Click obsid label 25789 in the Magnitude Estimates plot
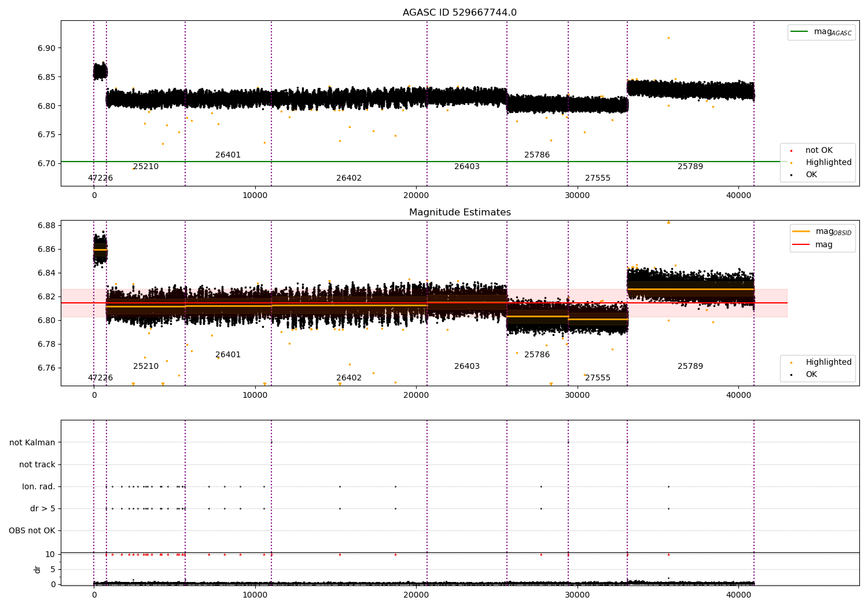The image size is (868, 608). (690, 366)
